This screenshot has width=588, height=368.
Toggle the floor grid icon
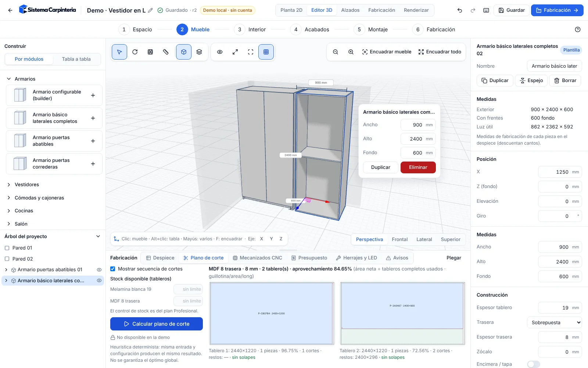266,52
